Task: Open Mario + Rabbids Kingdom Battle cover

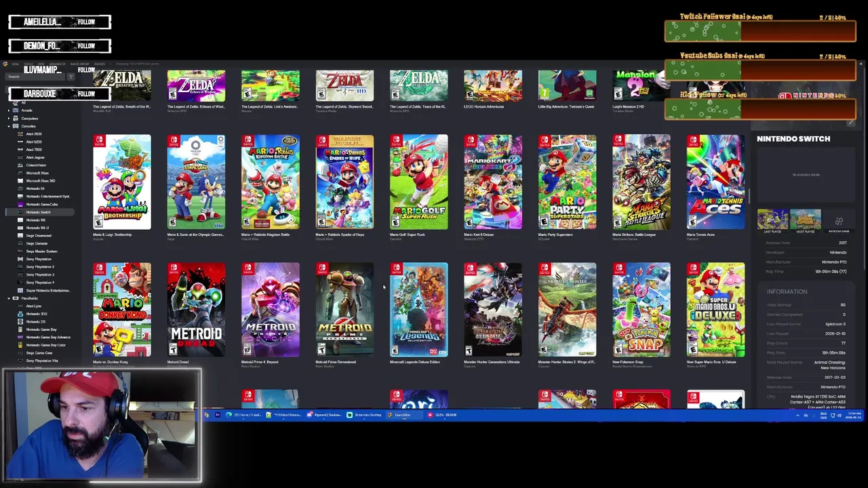Action: coord(271,182)
